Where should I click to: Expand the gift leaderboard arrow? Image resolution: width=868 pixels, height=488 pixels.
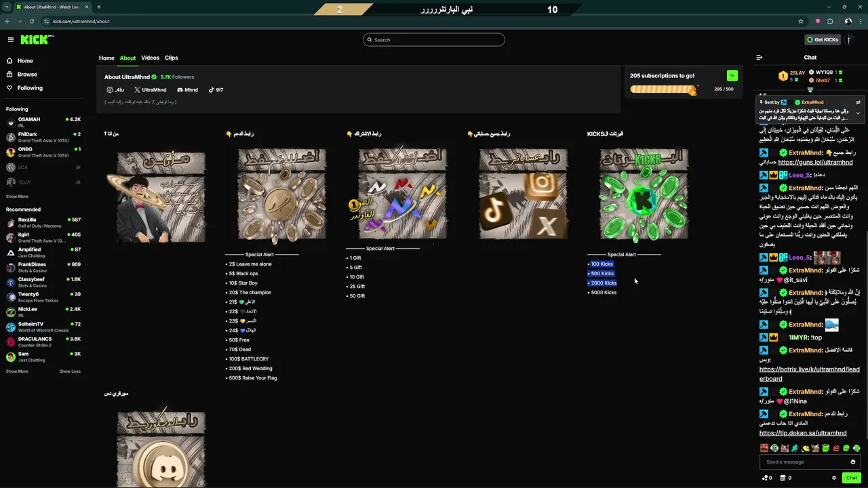[x=810, y=89]
